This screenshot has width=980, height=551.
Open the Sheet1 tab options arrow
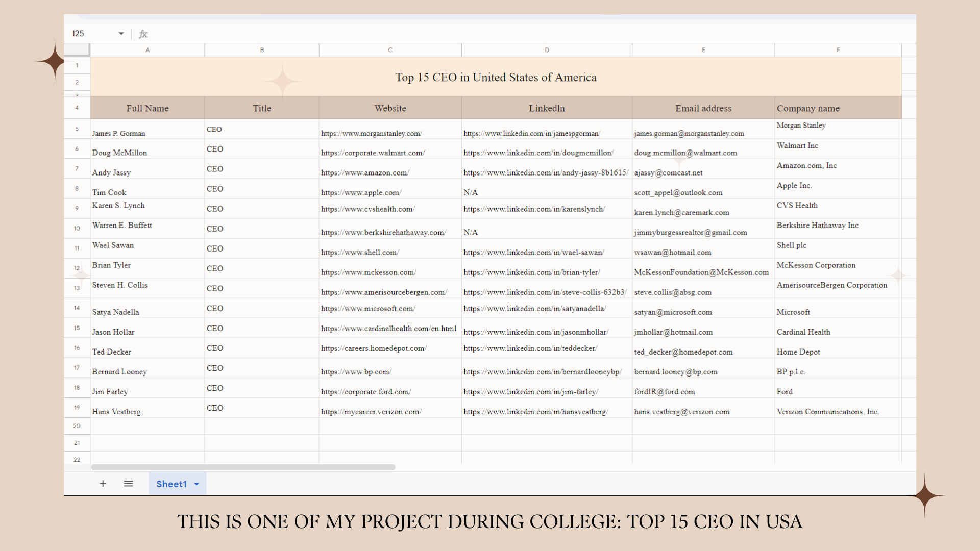coord(197,484)
